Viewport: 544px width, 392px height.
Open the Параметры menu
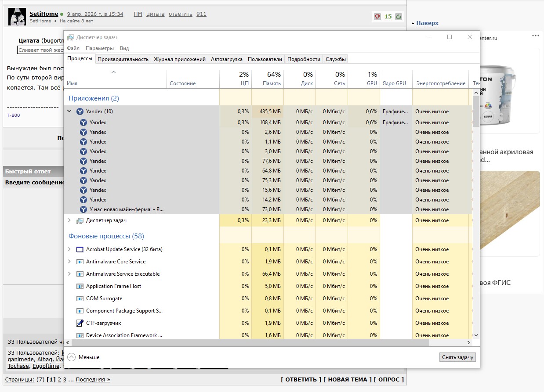coord(100,48)
